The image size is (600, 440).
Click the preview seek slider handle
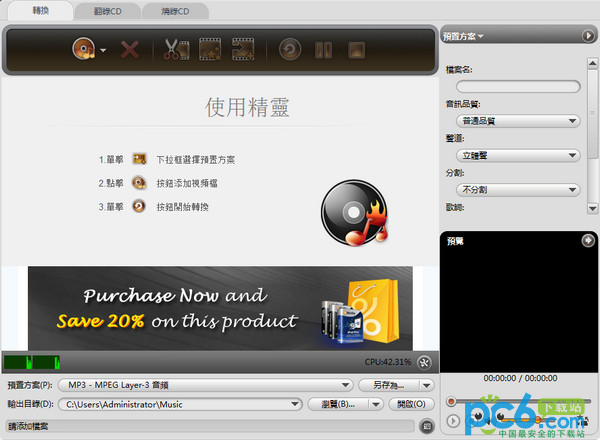tap(452, 401)
